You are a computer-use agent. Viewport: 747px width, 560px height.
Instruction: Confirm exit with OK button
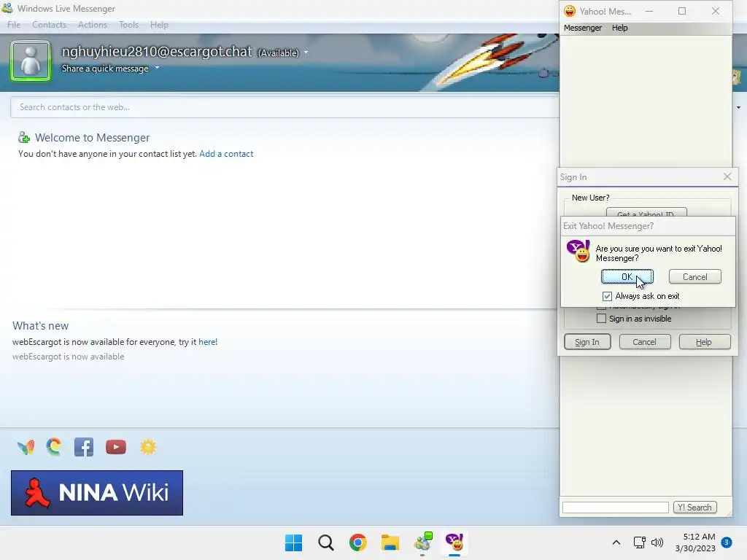627,276
